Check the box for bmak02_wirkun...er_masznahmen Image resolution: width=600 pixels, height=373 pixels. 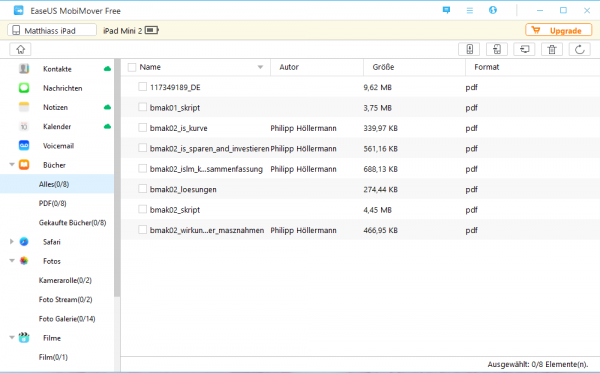coord(142,230)
